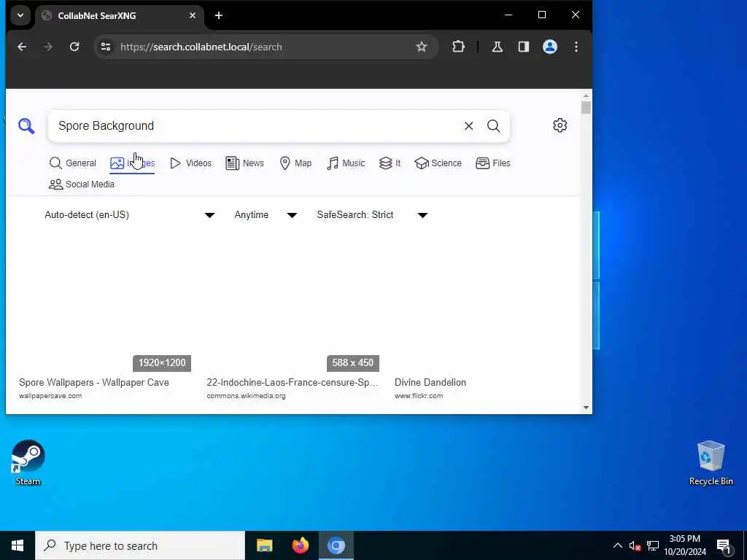Screen dimensions: 747x560
Task: Click the taskbar search box
Action: point(140,545)
